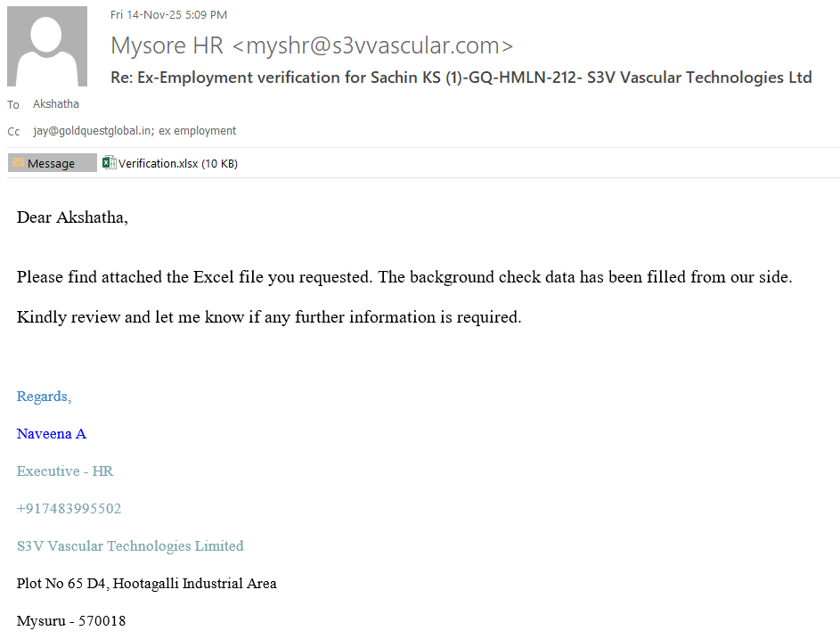
Task: Click the 'ex employment' Cc recipient
Action: pos(198,131)
